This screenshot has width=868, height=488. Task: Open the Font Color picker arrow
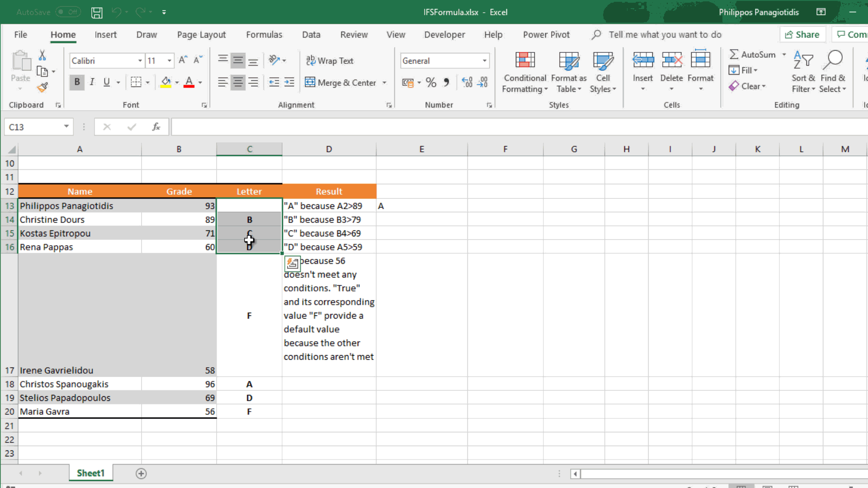click(x=200, y=82)
